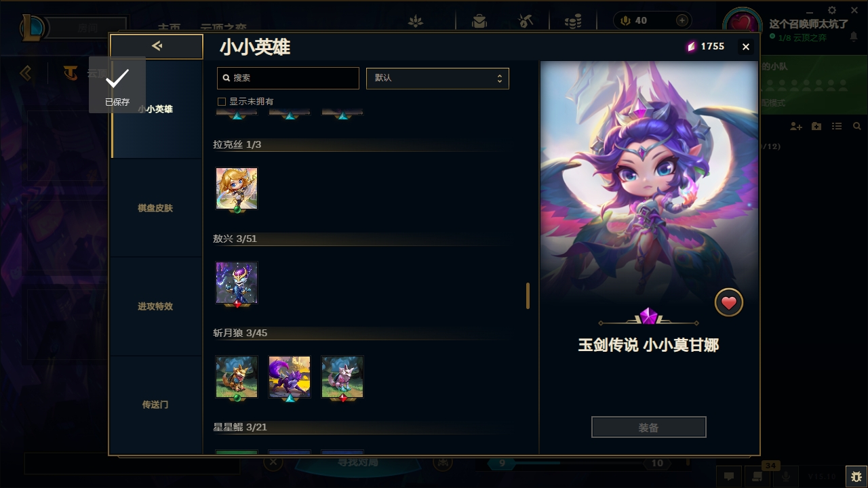
Task: Switch to the 进攻特效 tab
Action: [155, 306]
